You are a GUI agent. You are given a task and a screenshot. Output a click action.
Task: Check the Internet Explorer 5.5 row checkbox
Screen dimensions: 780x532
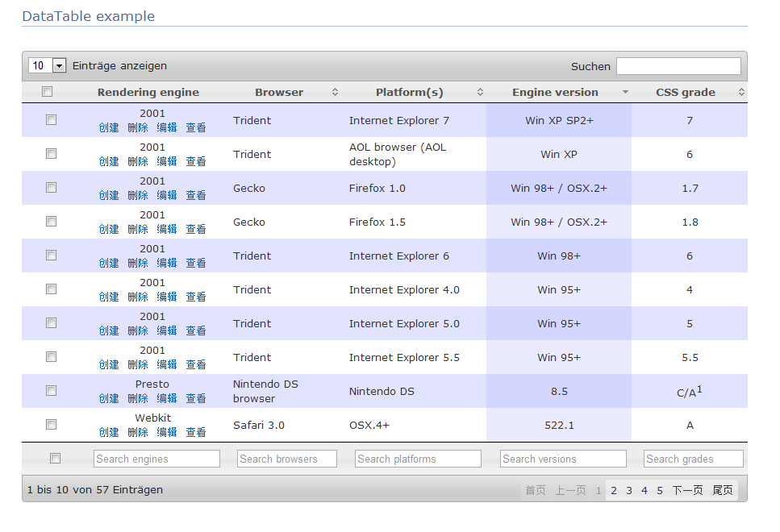(52, 357)
